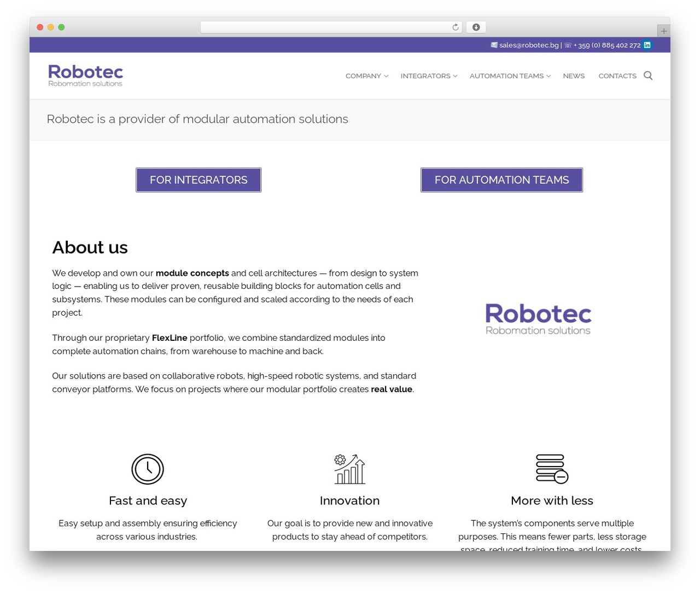Click the For Integrators button
Image resolution: width=700 pixels, height=593 pixels.
click(x=199, y=180)
